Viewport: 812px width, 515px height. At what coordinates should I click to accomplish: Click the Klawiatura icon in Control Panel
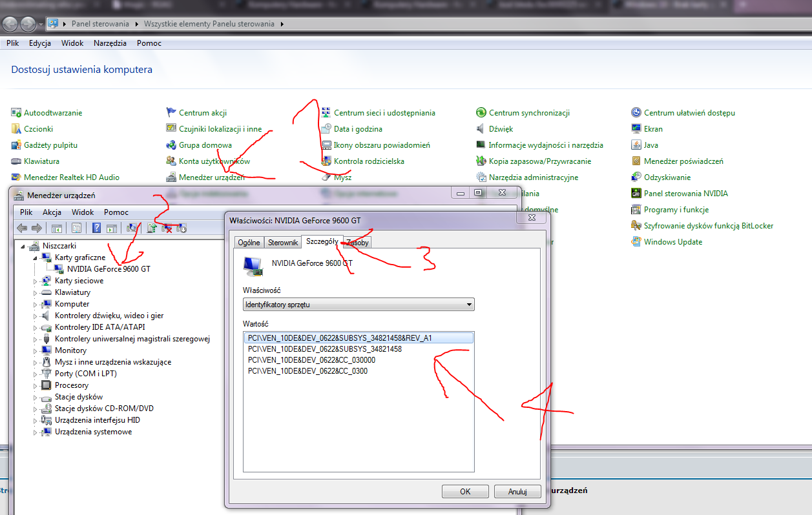tap(16, 161)
